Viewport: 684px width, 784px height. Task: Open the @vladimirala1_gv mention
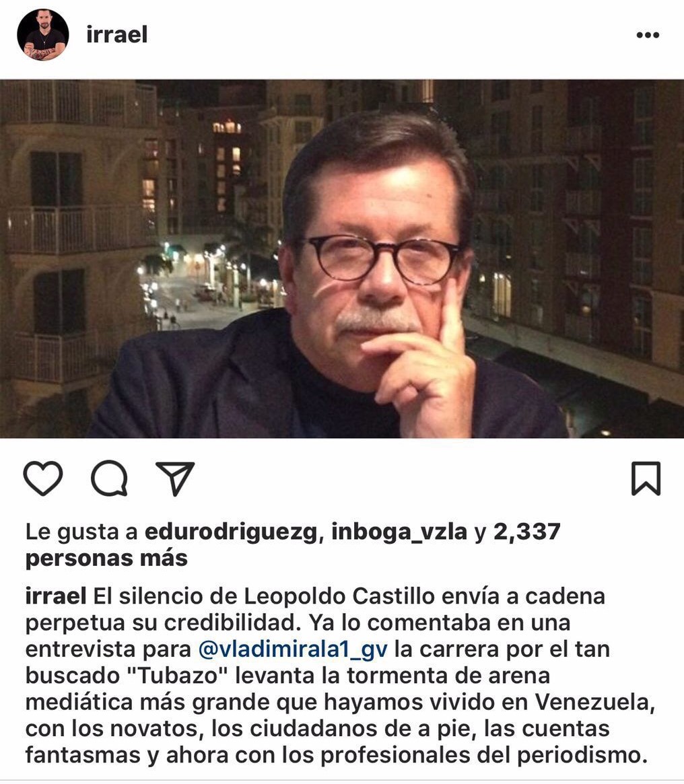coord(293,649)
